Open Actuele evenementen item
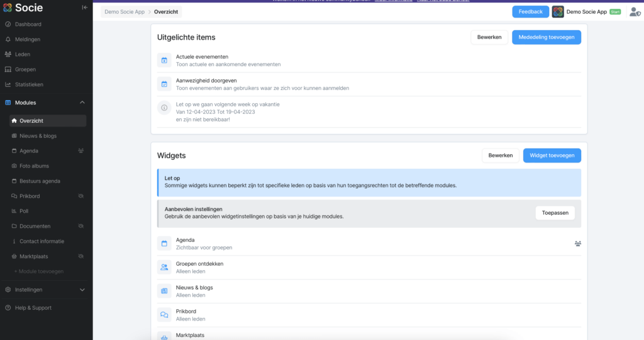Viewport: 644px width, 340px height. click(369, 60)
